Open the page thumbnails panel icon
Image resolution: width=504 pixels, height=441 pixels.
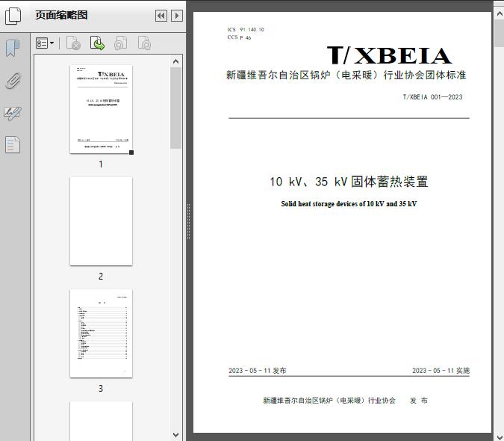(x=13, y=16)
